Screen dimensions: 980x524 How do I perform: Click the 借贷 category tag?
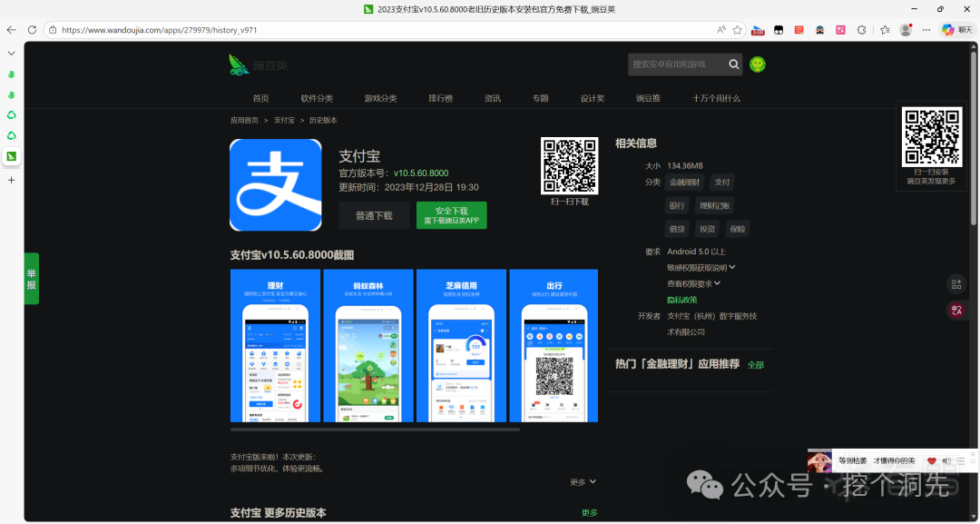point(677,229)
